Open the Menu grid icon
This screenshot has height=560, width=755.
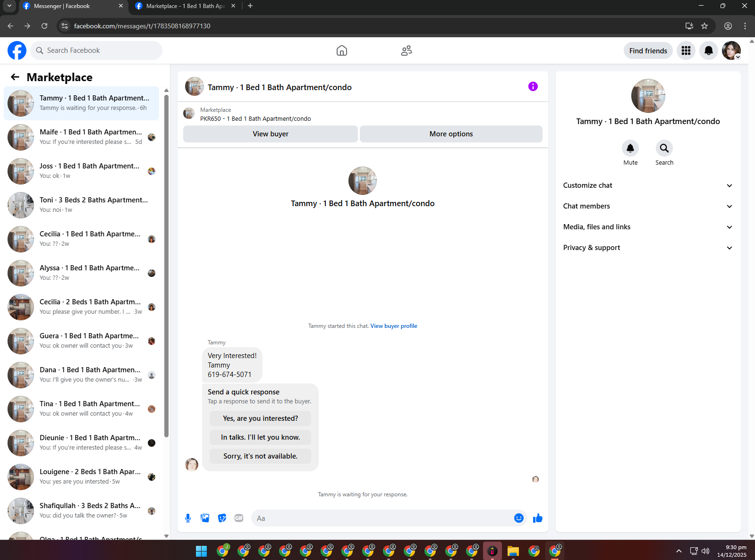(x=686, y=50)
